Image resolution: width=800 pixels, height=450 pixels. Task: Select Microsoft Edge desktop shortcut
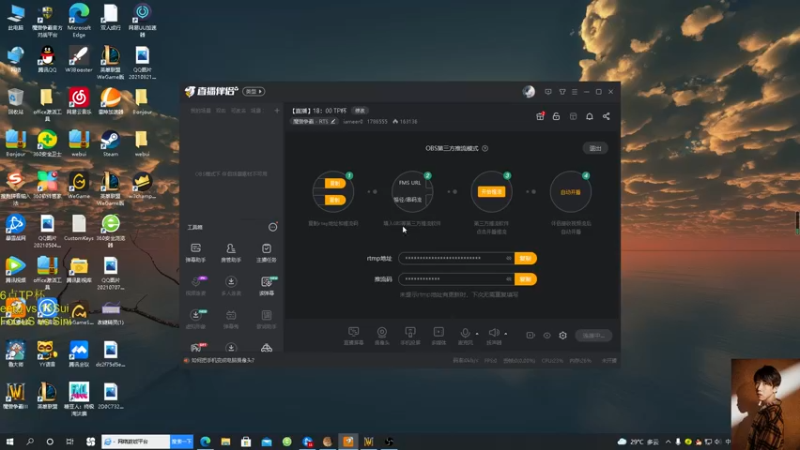pos(79,20)
